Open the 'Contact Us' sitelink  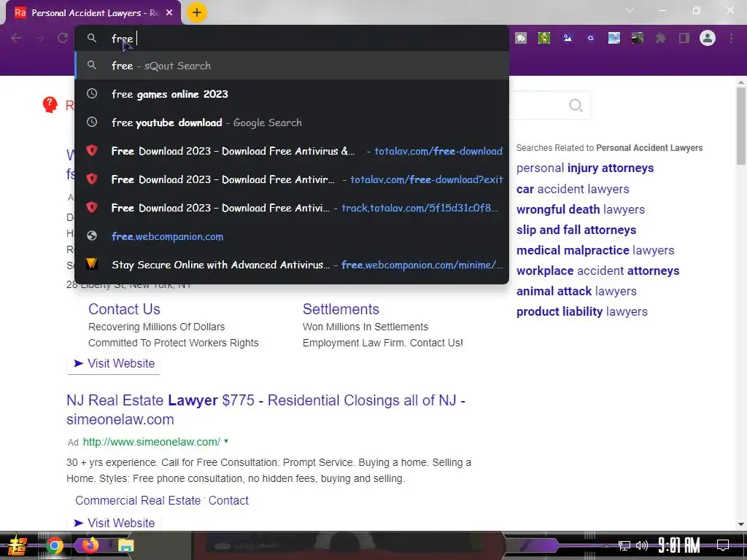[124, 309]
